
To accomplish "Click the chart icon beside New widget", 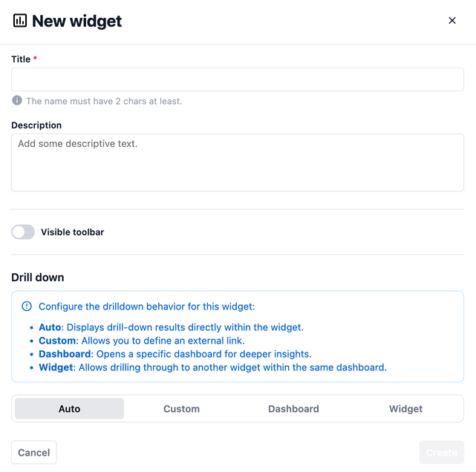I will tap(20, 21).
